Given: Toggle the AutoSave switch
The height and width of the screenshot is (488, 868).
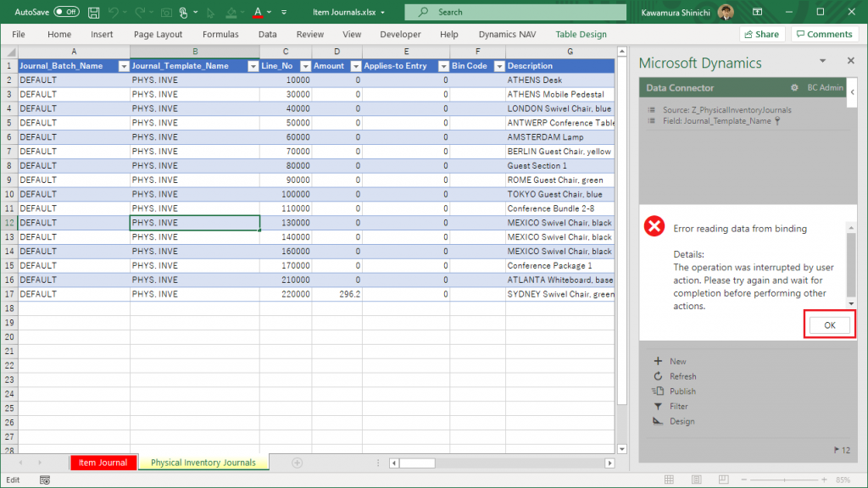Looking at the screenshot, I should coord(66,12).
